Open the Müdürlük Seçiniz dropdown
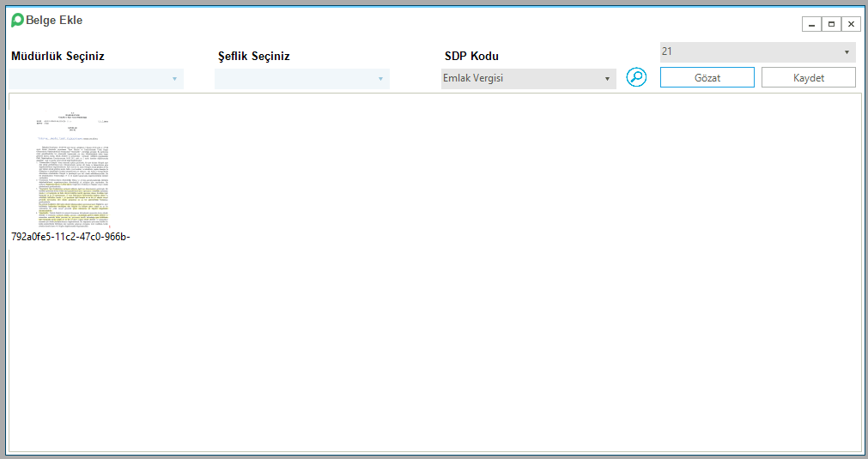 point(96,79)
